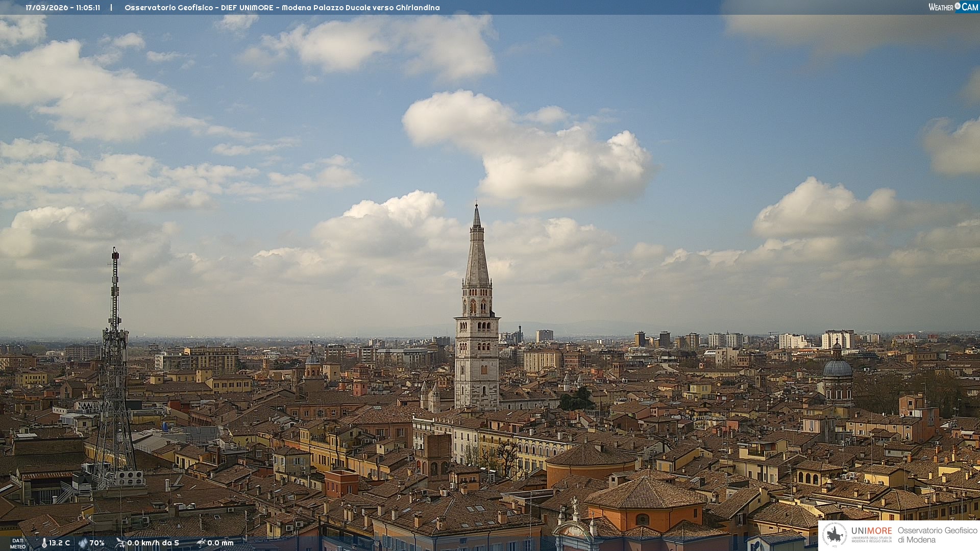This screenshot has width=980, height=551.
Task: Click the UNIMORE logo text
Action: coord(871,531)
